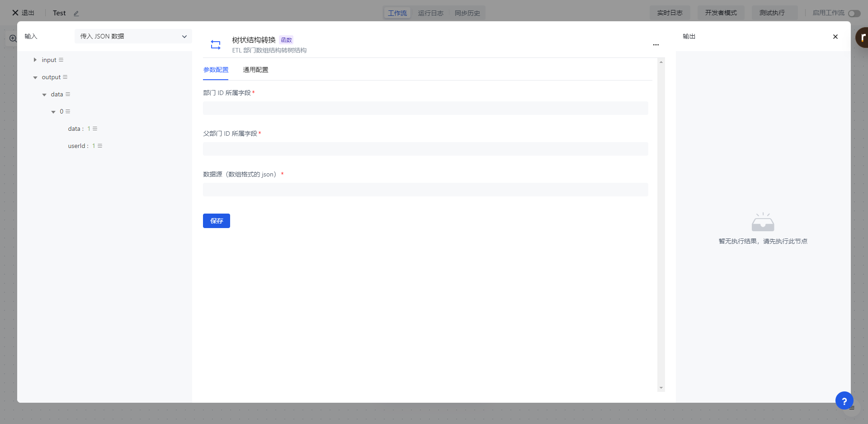The height and width of the screenshot is (424, 868).
Task: Open the three-dot more options menu
Action: tap(656, 45)
